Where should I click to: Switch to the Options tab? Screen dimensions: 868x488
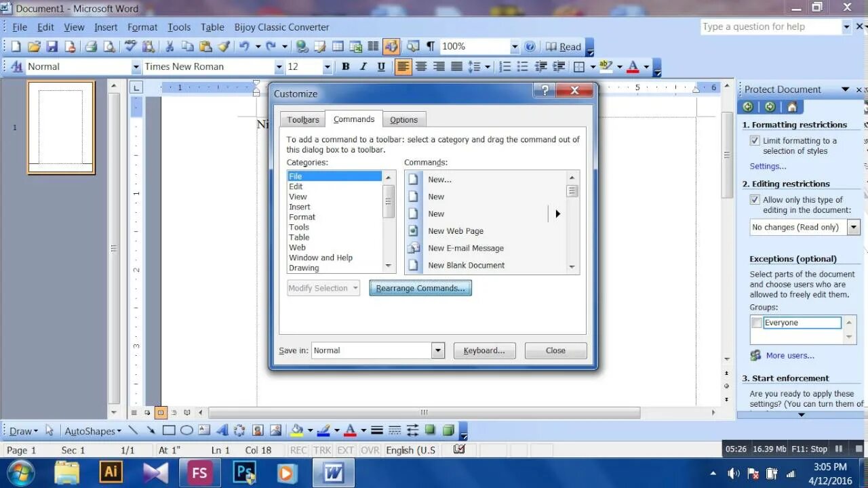point(404,119)
